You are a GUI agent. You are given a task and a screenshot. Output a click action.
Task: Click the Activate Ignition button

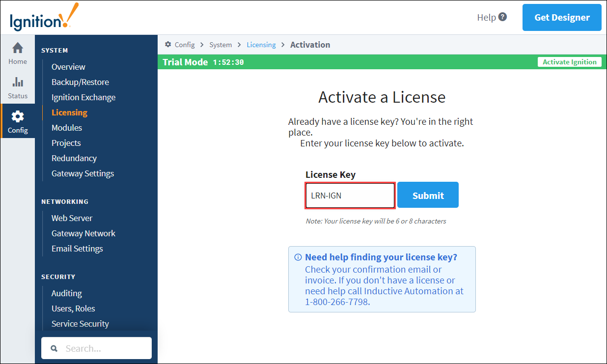click(x=570, y=62)
